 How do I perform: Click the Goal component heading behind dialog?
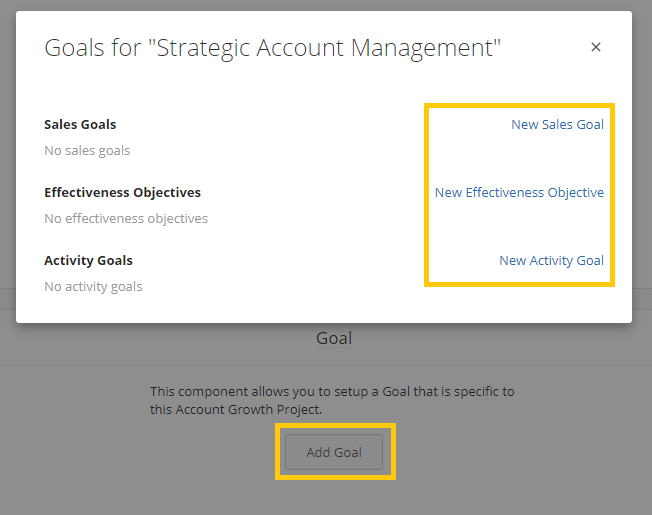coord(334,339)
